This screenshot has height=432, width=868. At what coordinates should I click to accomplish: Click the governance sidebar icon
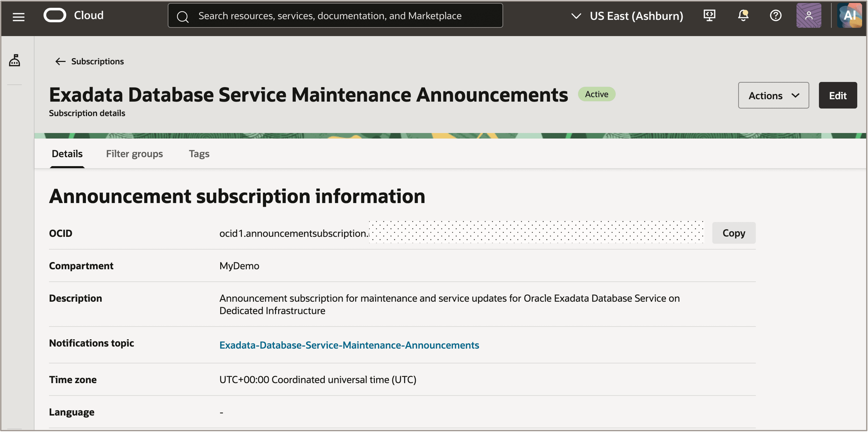14,60
